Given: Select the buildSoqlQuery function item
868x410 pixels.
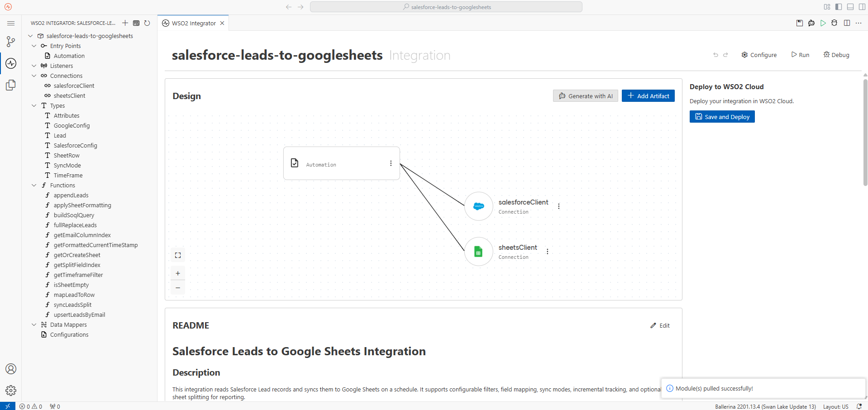Looking at the screenshot, I should [x=74, y=215].
